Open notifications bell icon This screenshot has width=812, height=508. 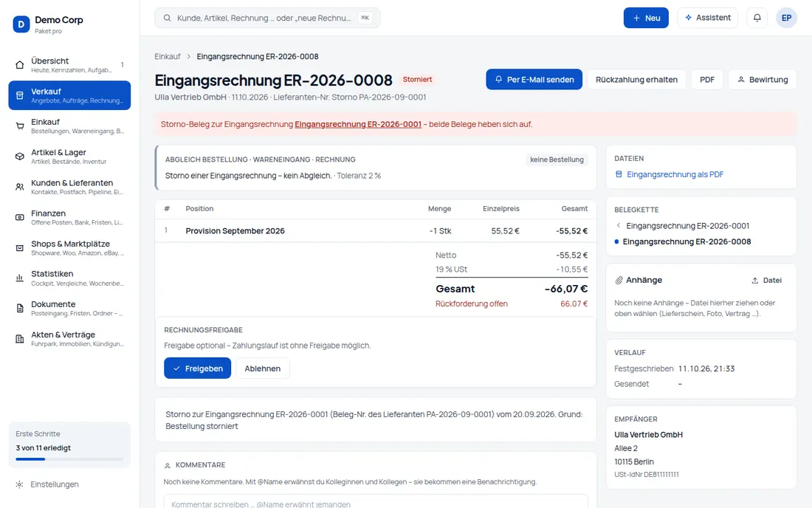(x=757, y=18)
